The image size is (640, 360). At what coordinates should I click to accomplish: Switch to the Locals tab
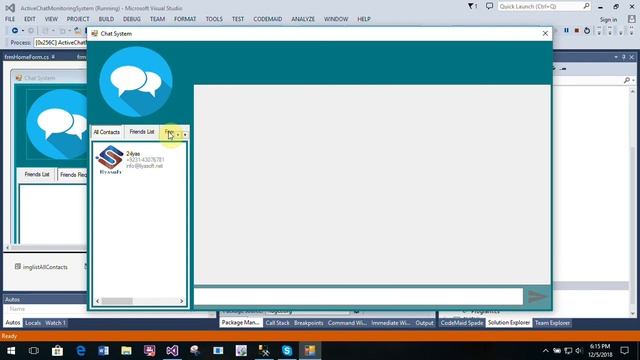(33, 323)
